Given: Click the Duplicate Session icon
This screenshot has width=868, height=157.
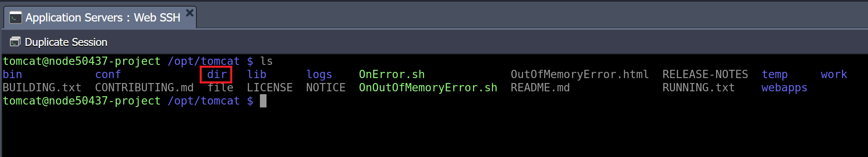Looking at the screenshot, I should pos(15,42).
